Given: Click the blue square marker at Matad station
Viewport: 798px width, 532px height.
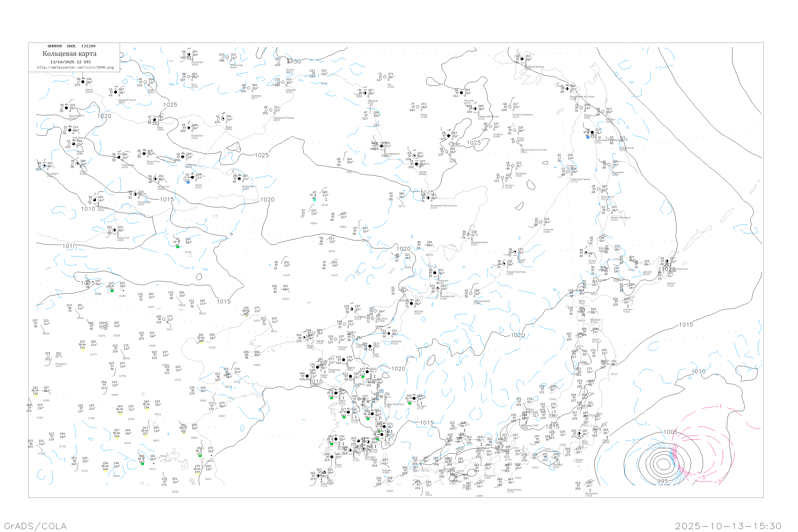Looking at the screenshot, I should 188,182.
